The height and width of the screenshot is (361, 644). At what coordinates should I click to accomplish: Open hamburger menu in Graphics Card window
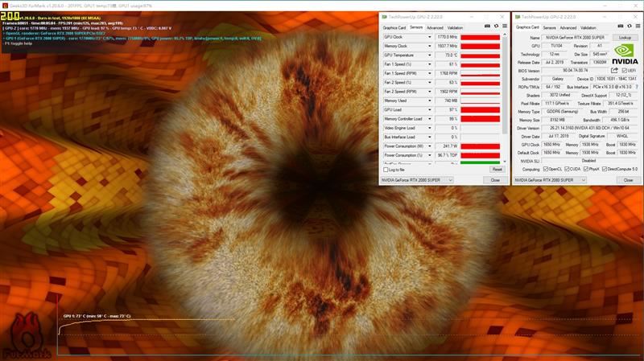click(x=638, y=26)
